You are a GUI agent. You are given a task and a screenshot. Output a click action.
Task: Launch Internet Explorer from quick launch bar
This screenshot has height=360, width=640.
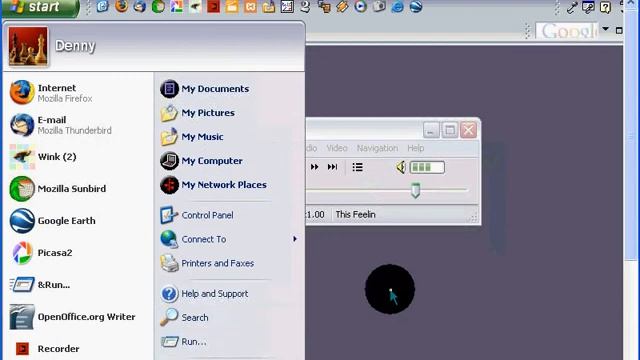click(398, 6)
